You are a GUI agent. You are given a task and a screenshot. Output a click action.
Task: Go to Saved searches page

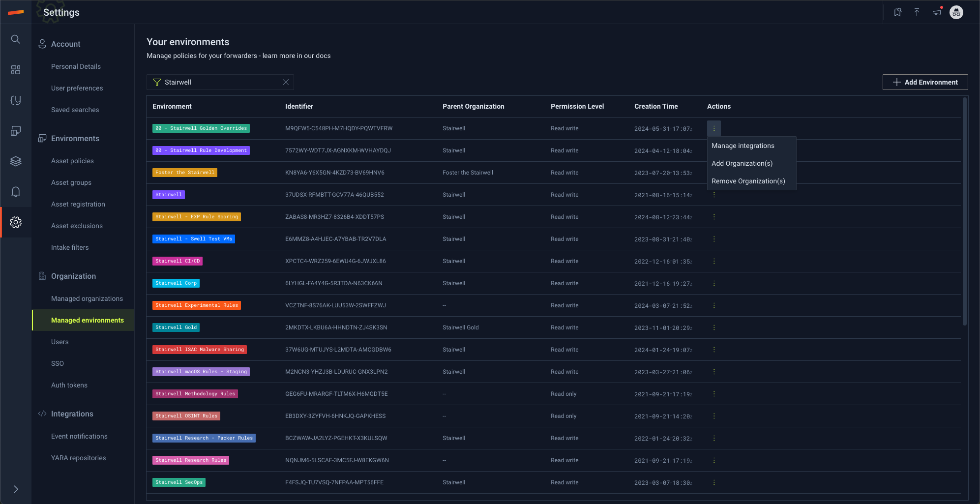[x=75, y=110]
